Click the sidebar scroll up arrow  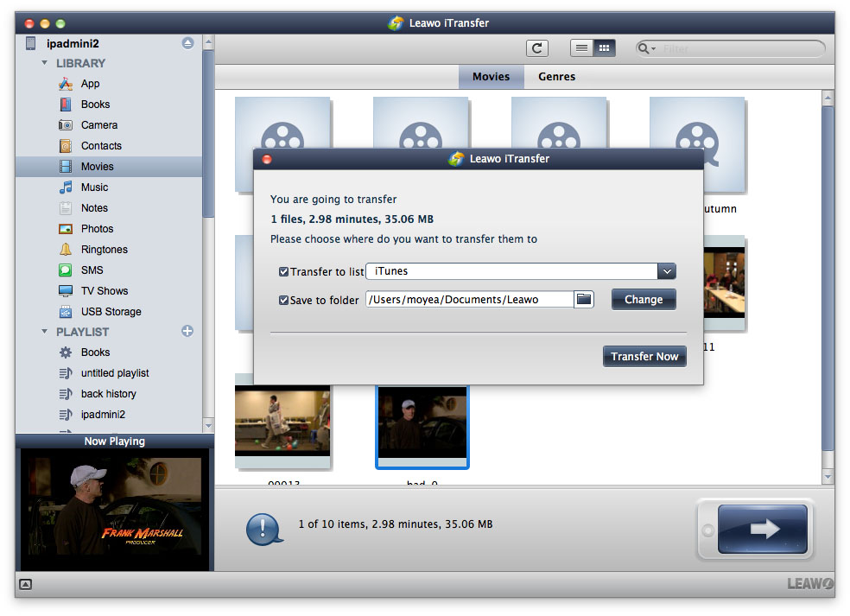pos(208,42)
